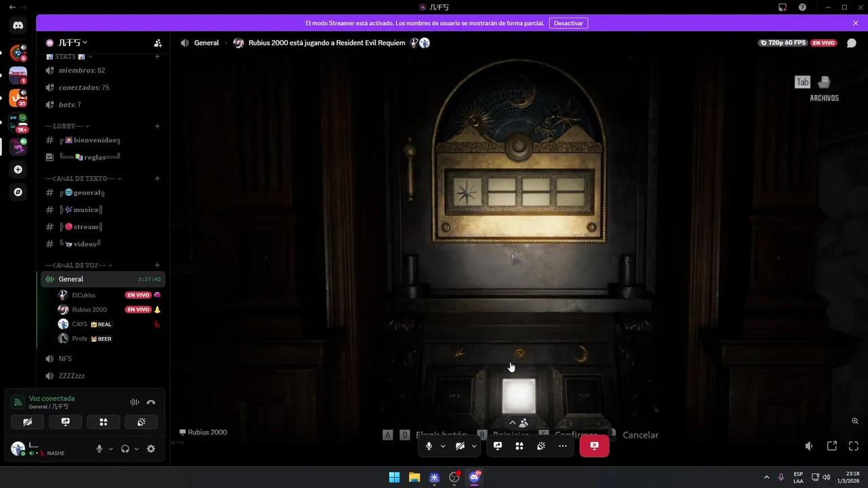Share screen from voice connected panel
The width and height of the screenshot is (868, 488).
[66, 422]
